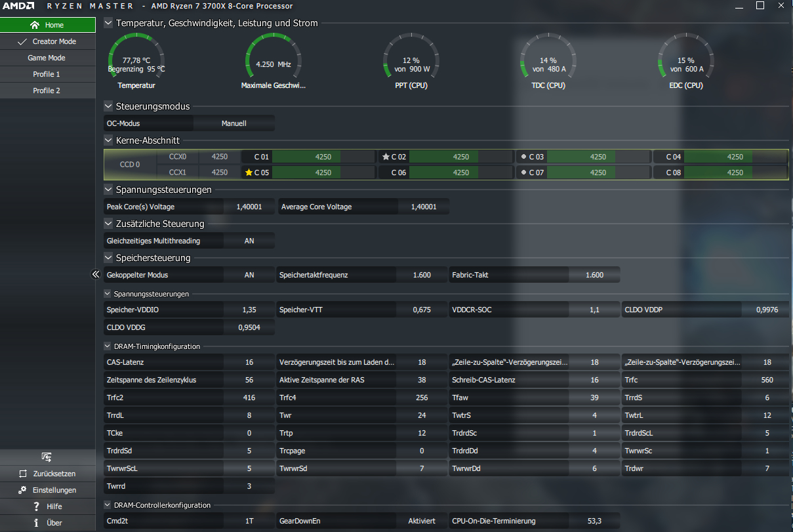Collapse the Kerne-Abschnitt section
The image size is (793, 532).
click(108, 140)
